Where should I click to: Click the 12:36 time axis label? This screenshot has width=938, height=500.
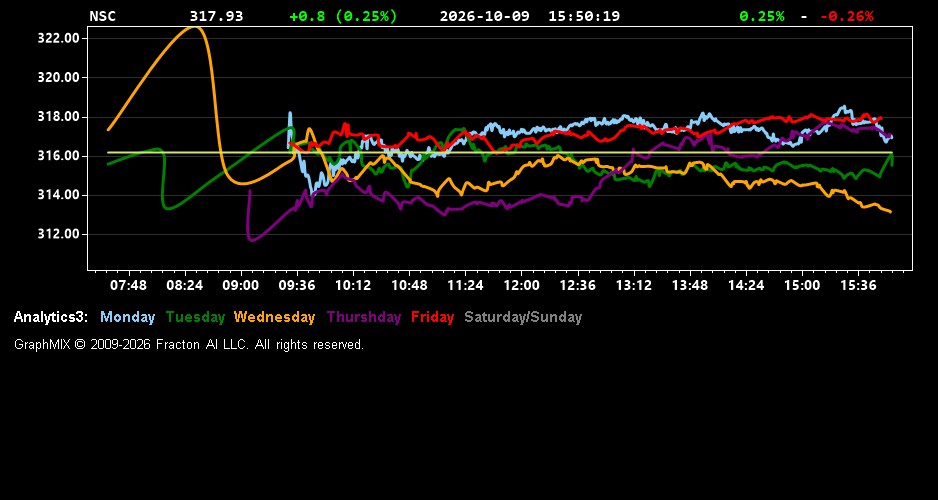[577, 285]
